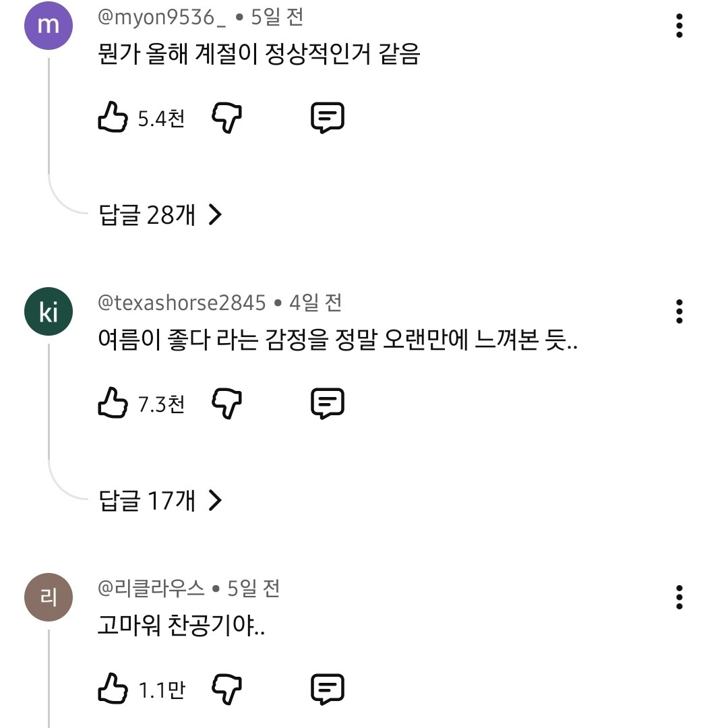Screen dimensions: 728x728
Task: Open three-dot options for @texashorse2845 comment
Action: [x=679, y=311]
